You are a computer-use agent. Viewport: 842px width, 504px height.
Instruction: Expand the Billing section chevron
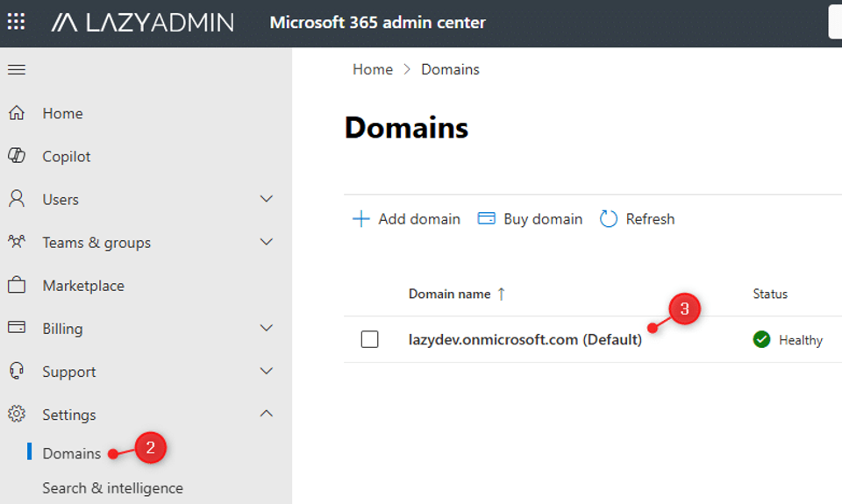pos(267,328)
